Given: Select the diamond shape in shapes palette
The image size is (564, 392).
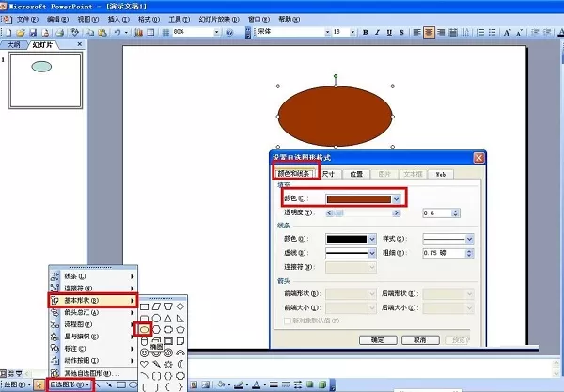Looking at the screenshot, I should coord(180,306).
